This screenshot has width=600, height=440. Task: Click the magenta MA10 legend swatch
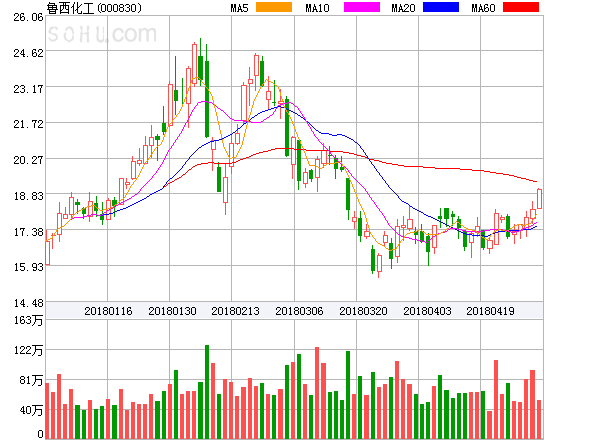click(x=362, y=7)
